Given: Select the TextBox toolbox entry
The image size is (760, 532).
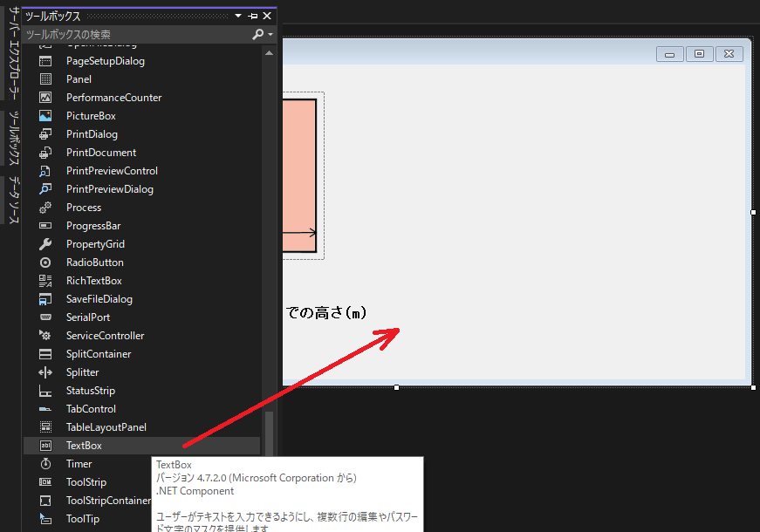Looking at the screenshot, I should point(141,446).
